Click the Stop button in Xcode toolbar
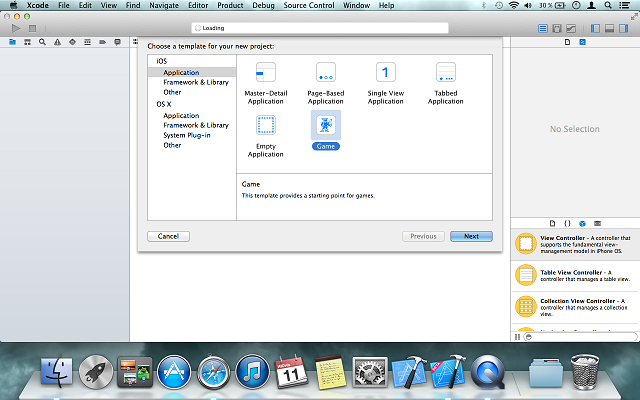Image resolution: width=640 pixels, height=400 pixels. pos(32,28)
